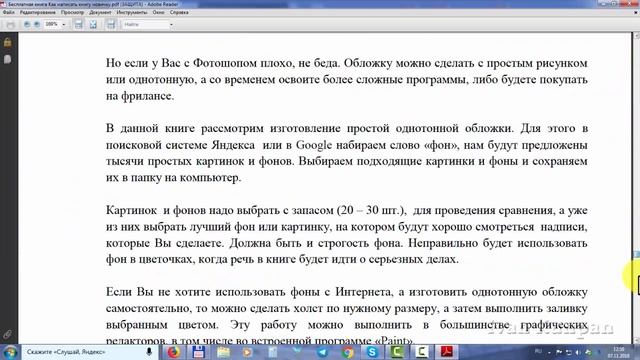Click the vertical scrollbar thumb
This screenshot has height=360, width=640.
(636, 254)
